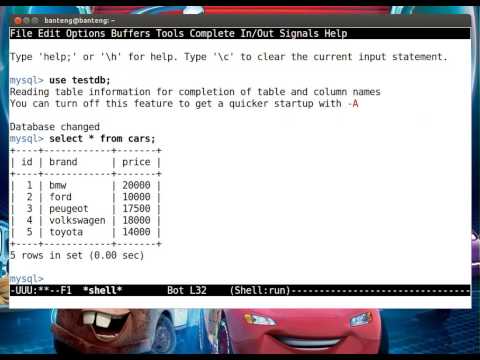480x360 pixels.
Task: Open the Options menu
Action: [x=85, y=33]
